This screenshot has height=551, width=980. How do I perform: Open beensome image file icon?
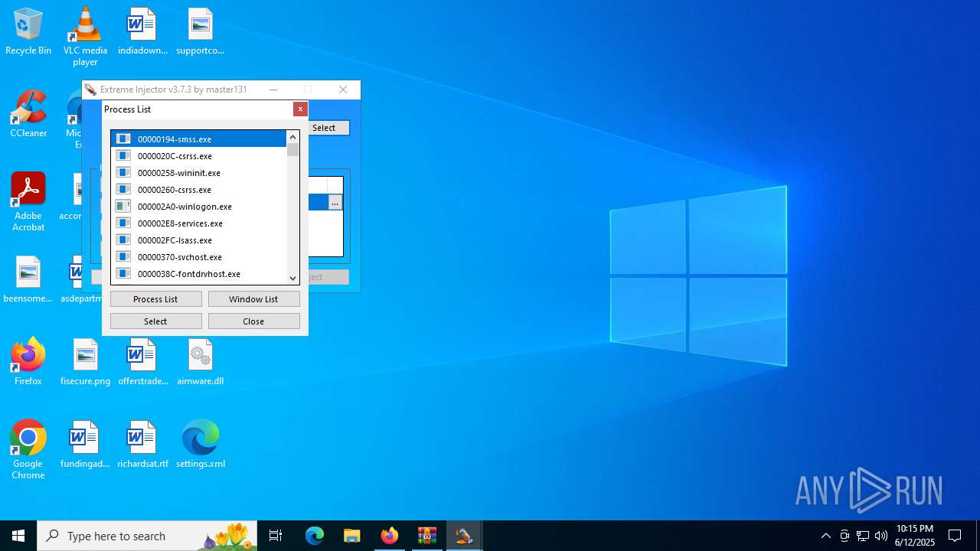coord(28,280)
